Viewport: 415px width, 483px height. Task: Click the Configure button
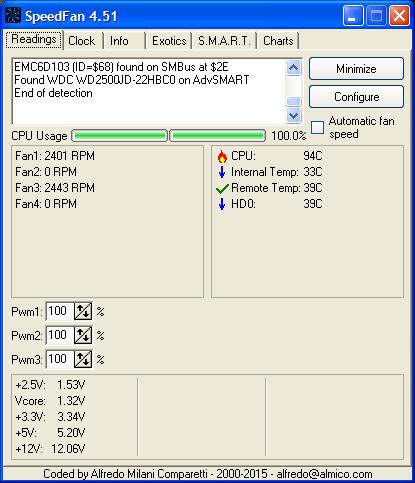coord(356,97)
